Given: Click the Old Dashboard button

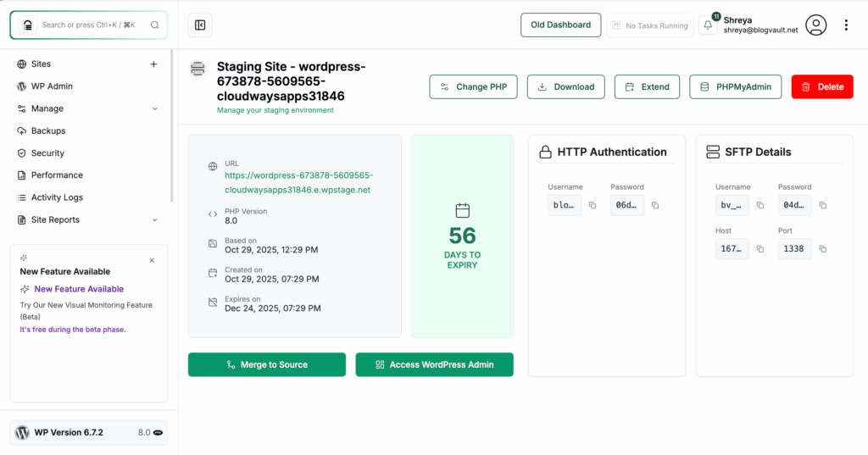Looking at the screenshot, I should (x=561, y=25).
